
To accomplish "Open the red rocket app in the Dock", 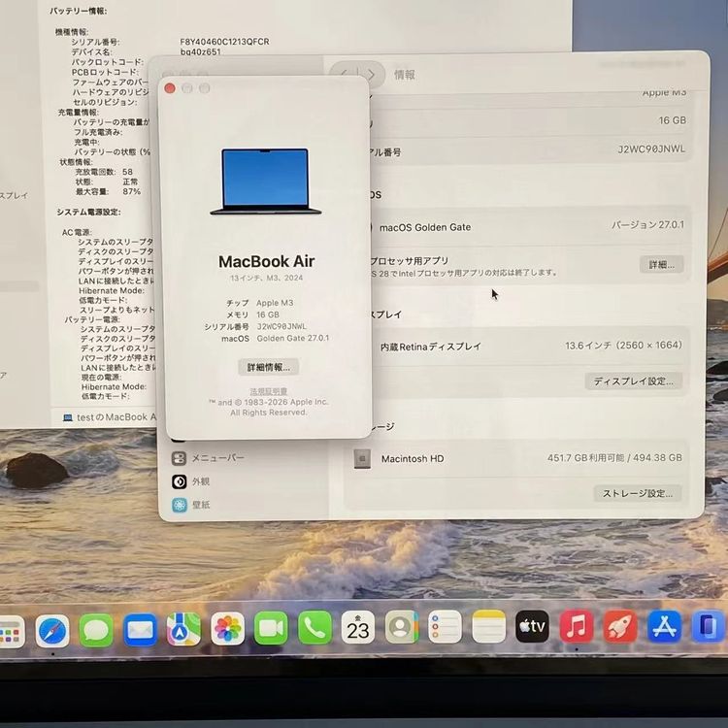I will 620,626.
